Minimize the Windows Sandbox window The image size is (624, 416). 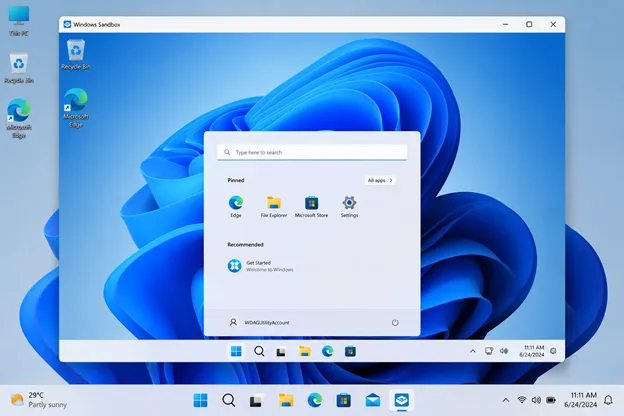[x=505, y=24]
